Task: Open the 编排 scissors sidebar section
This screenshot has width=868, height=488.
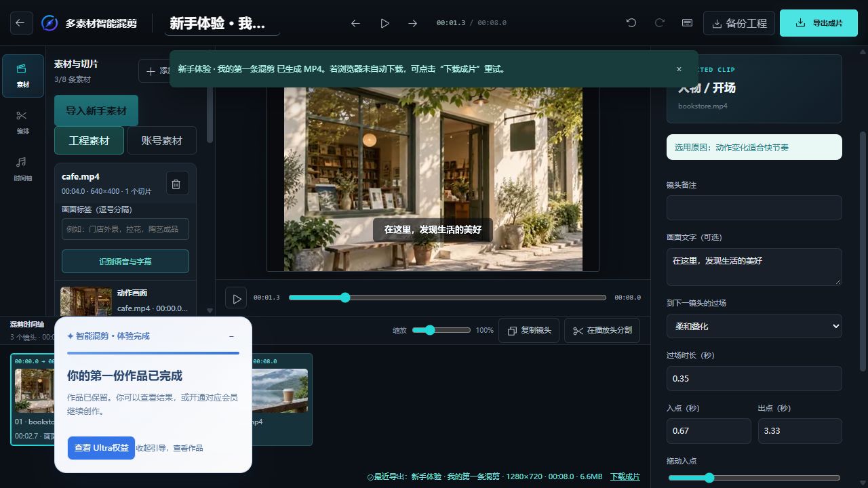Action: point(23,123)
